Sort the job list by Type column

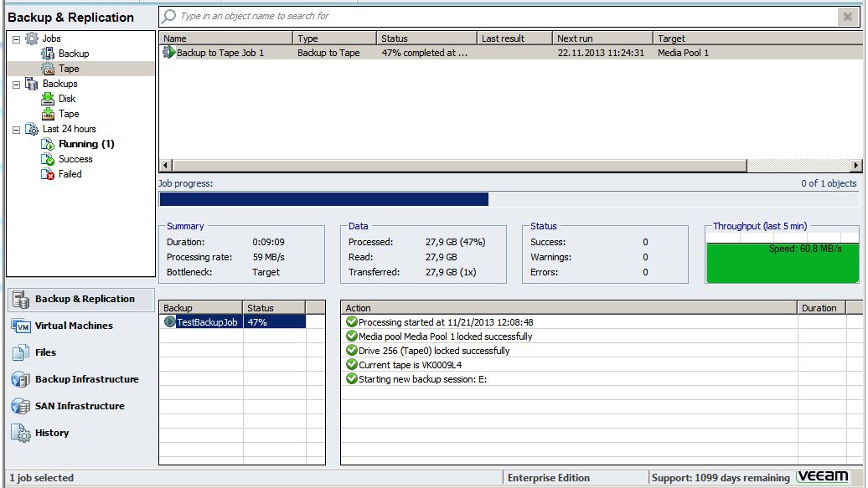(x=334, y=39)
